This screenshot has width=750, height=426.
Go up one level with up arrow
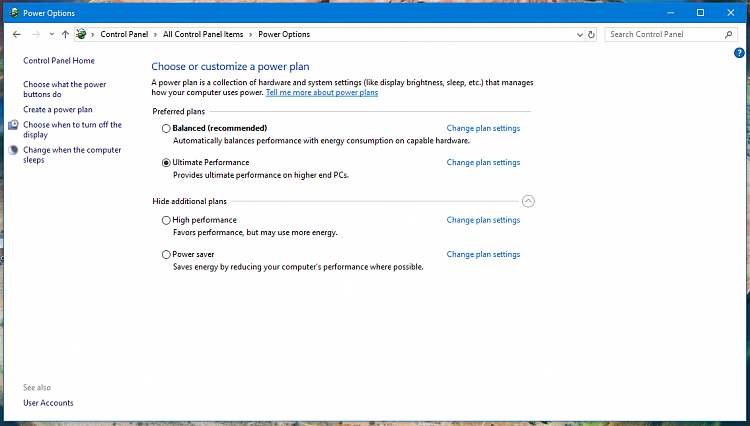pos(66,34)
